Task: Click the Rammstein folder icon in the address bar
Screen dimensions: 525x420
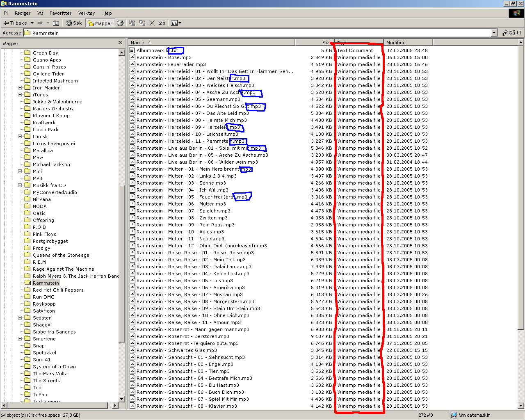Action: click(x=27, y=33)
